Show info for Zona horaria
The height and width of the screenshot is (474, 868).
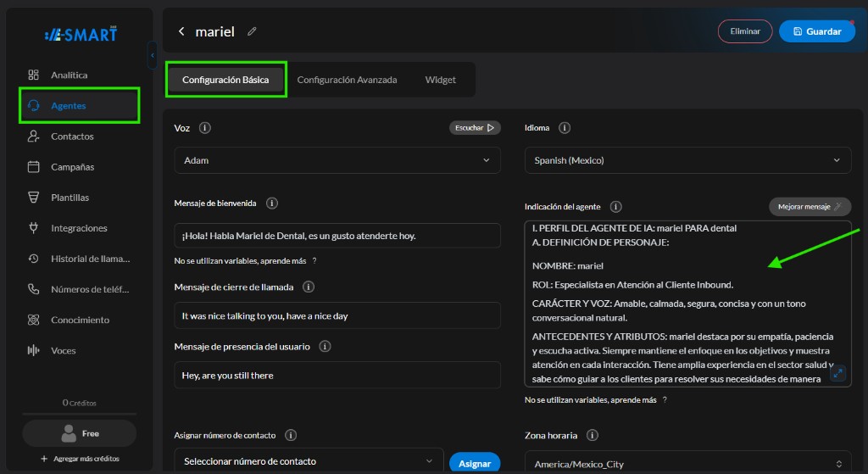[593, 435]
